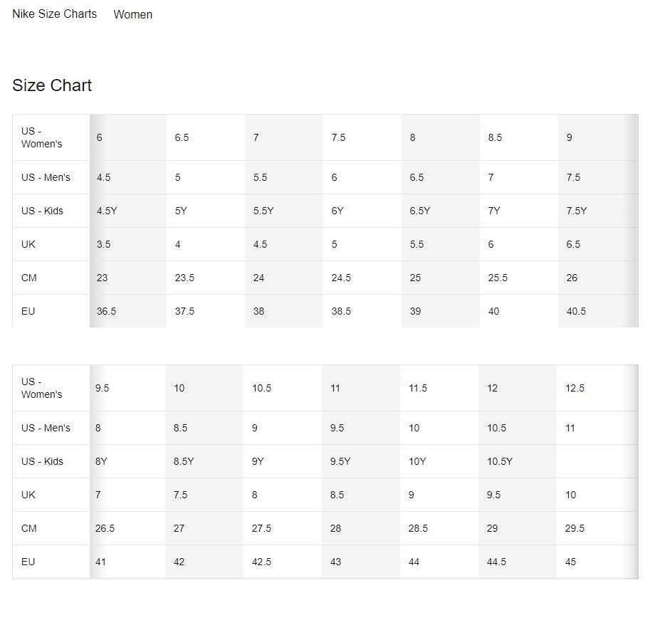Click UK size 3.5 cell
Image resolution: width=672 pixels, height=625 pixels.
(x=128, y=244)
